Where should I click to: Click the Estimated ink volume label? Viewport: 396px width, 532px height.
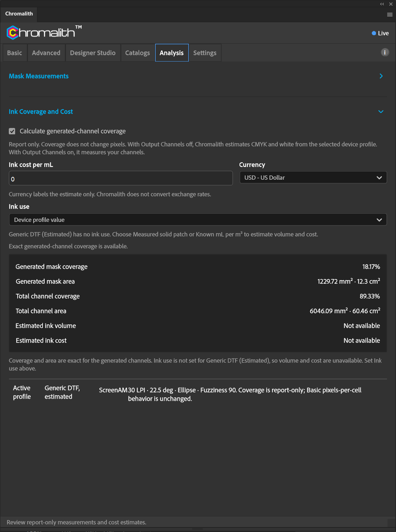46,326
